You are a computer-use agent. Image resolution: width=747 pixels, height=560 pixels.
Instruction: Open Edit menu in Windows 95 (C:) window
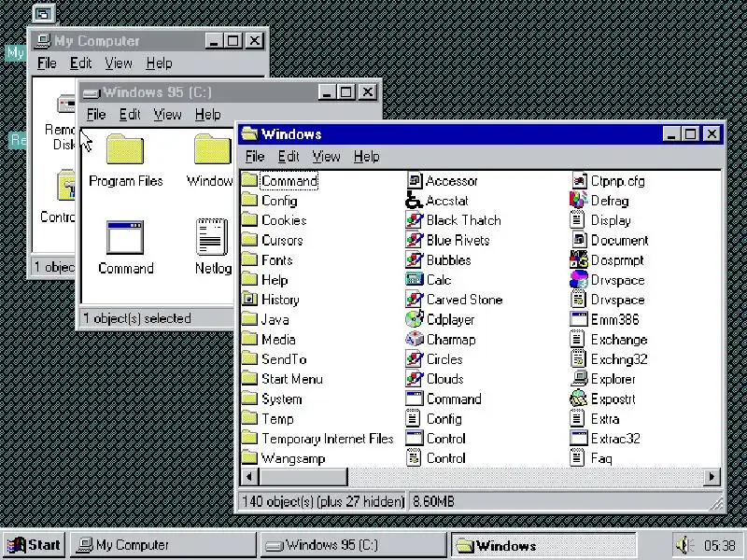(130, 114)
